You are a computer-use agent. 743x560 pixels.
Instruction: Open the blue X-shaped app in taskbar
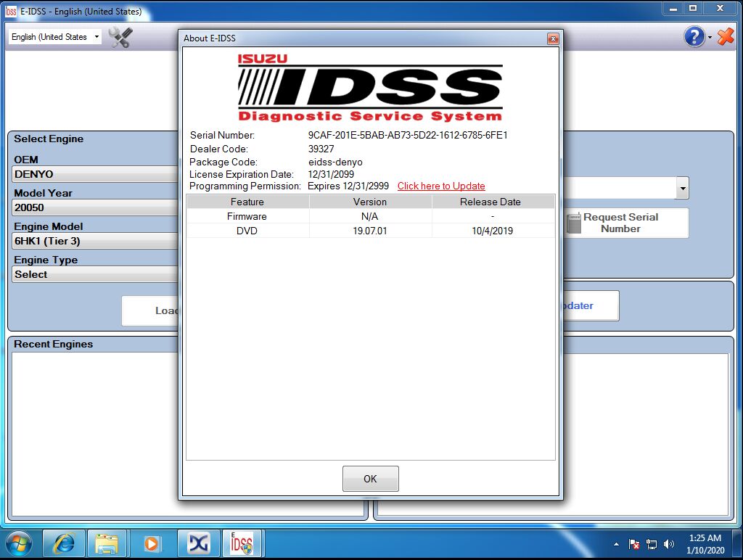pyautogui.click(x=199, y=543)
